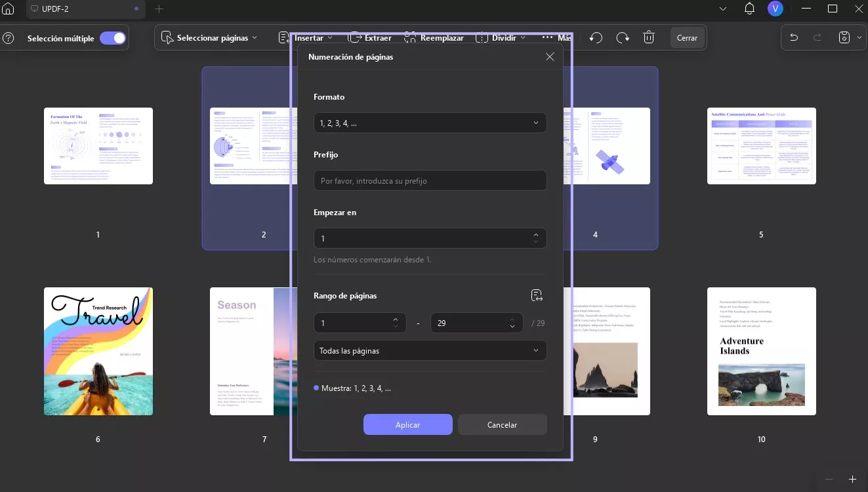Decrease the range start page

(396, 327)
